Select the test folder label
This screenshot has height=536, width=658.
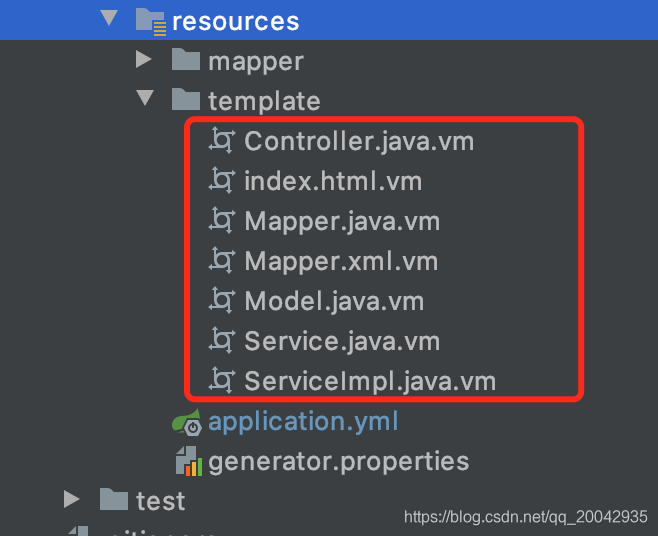coord(161,501)
